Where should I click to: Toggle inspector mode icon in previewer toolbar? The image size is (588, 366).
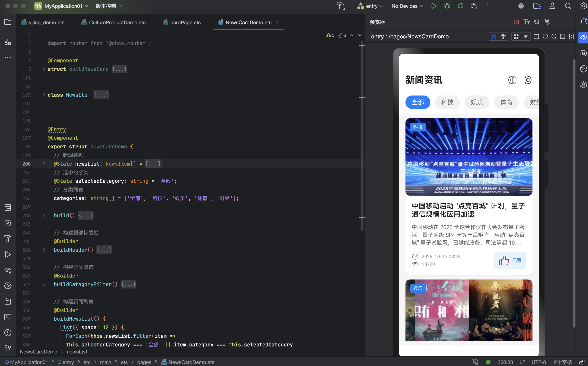pos(494,37)
